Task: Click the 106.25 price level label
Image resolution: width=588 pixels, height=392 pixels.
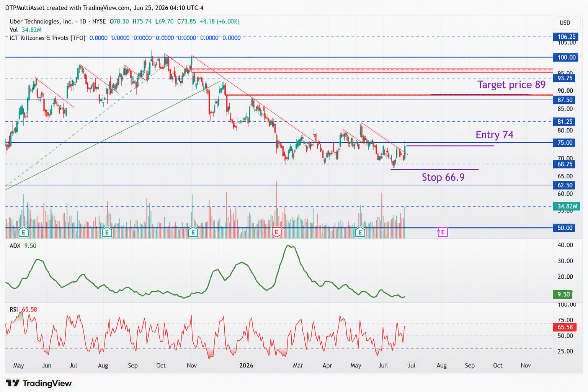Action: [x=567, y=37]
